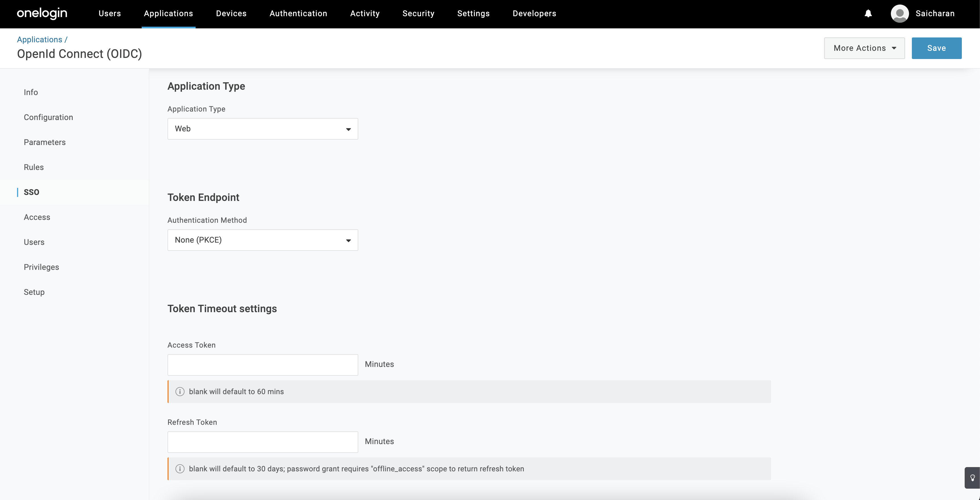Open the Authentication top navigation menu
This screenshot has height=500, width=980.
tap(298, 14)
